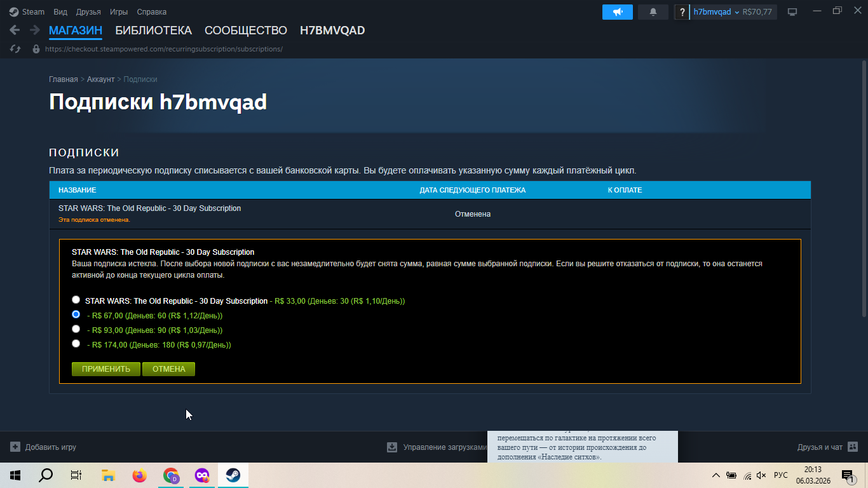Open Chrome from taskbar
Image resolution: width=868 pixels, height=488 pixels.
(171, 475)
